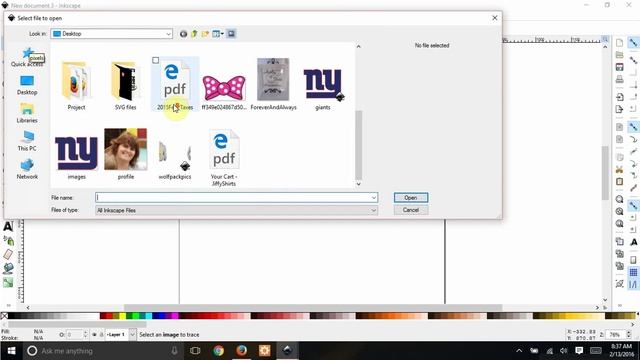Close the Select file to open dialog
The height and width of the screenshot is (360, 640).
tap(494, 18)
